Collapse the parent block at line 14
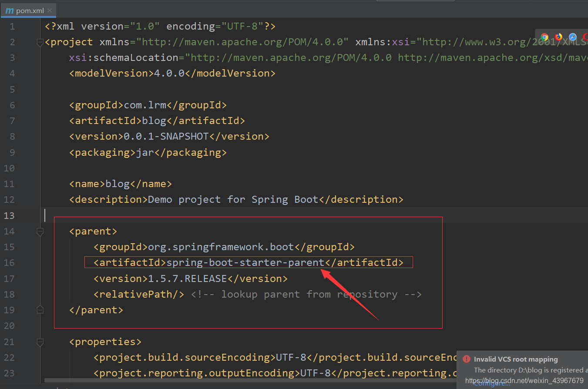 pos(40,231)
